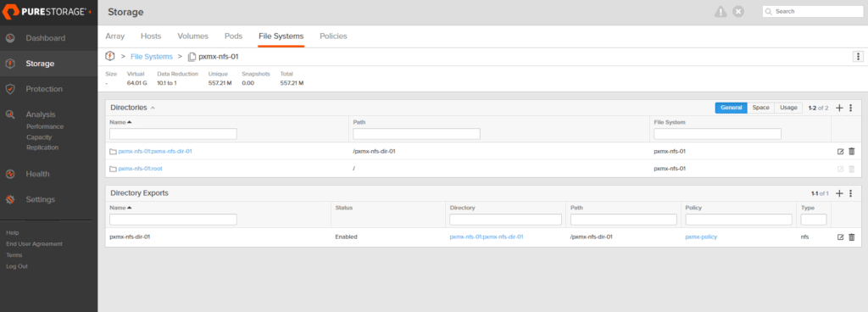868x312 pixels.
Task: Sort directories by Name column header
Action: point(120,122)
